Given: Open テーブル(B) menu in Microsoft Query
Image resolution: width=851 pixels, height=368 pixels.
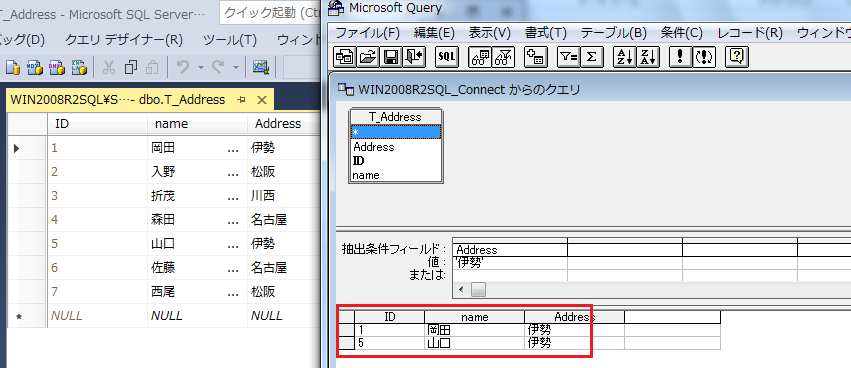Looking at the screenshot, I should (614, 33).
